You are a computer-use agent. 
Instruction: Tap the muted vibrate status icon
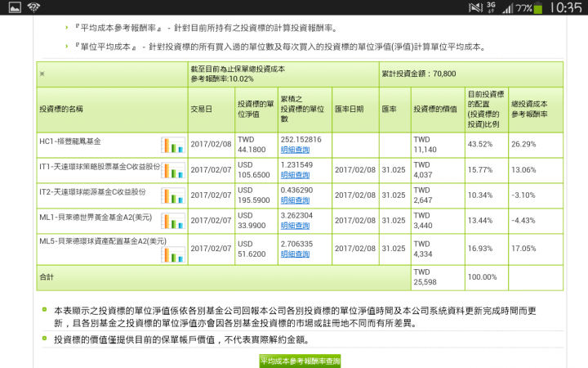click(475, 7)
